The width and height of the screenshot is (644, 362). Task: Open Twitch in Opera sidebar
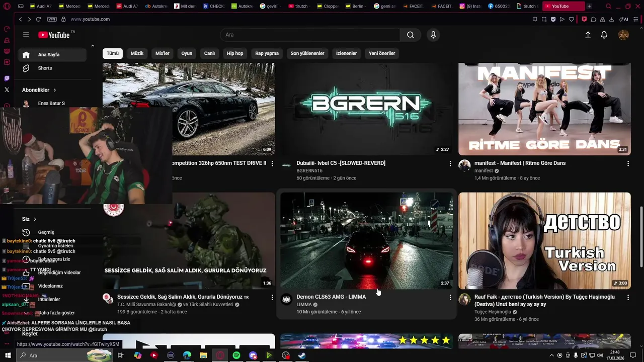pyautogui.click(x=7, y=78)
